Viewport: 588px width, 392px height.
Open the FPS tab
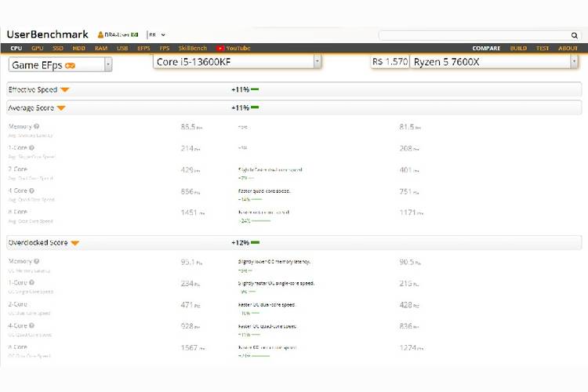click(165, 48)
